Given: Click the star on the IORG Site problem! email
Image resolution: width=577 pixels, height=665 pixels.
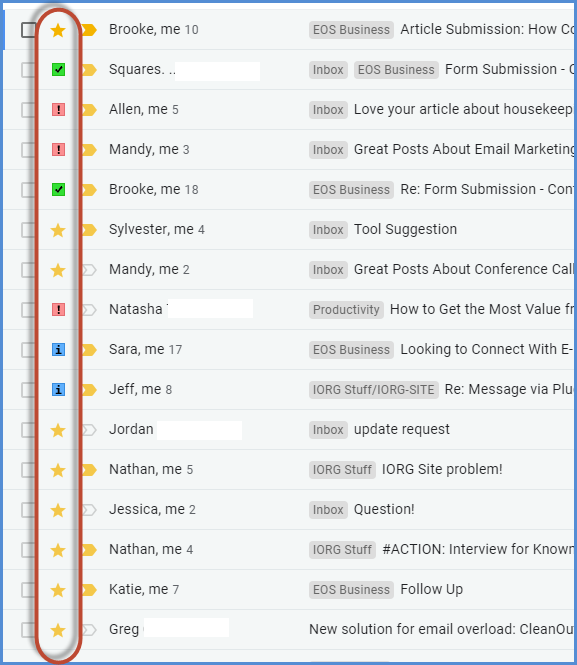Looking at the screenshot, I should tap(58, 470).
